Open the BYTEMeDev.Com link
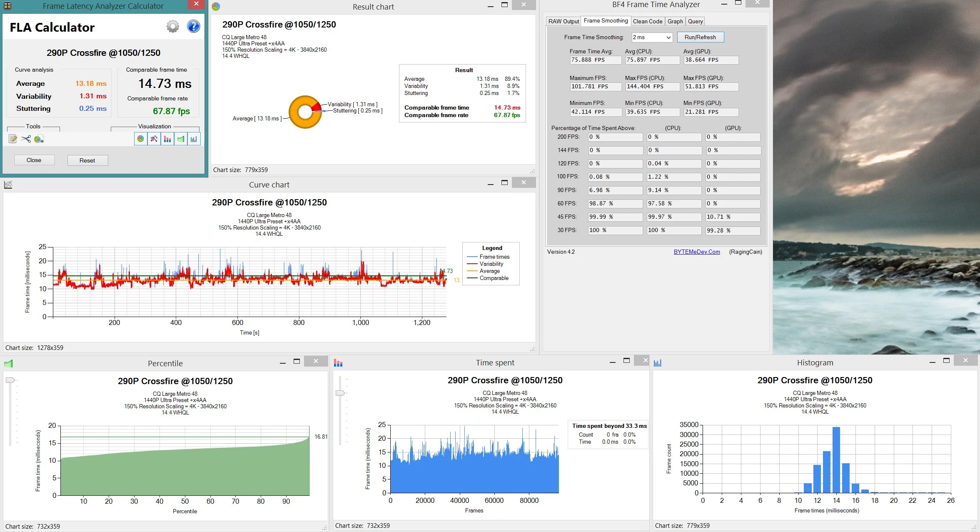This screenshot has width=980, height=532. [697, 252]
